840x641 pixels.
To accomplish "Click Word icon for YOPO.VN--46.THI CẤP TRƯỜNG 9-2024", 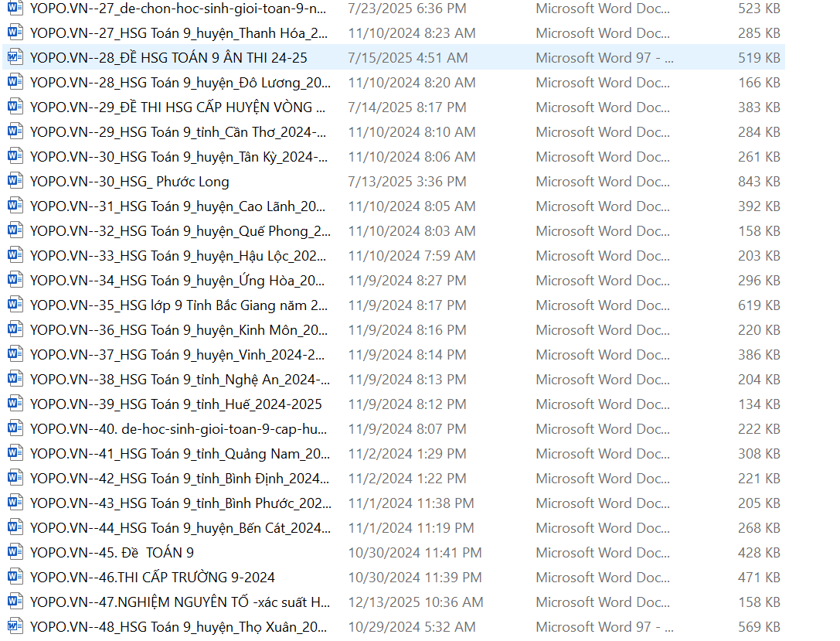I will click(15, 577).
